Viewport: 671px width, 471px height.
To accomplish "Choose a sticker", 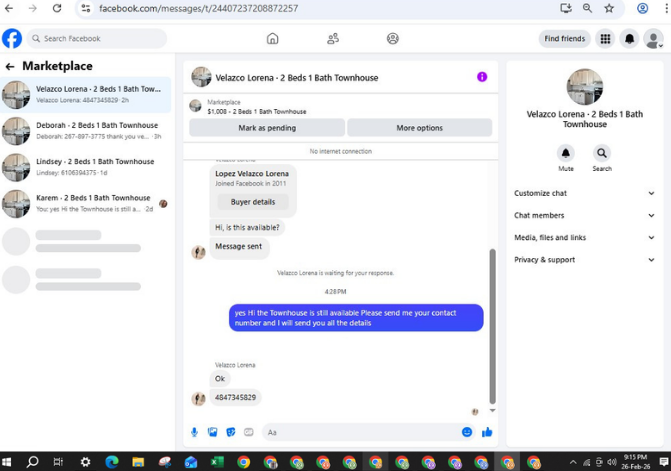I will [x=231, y=432].
